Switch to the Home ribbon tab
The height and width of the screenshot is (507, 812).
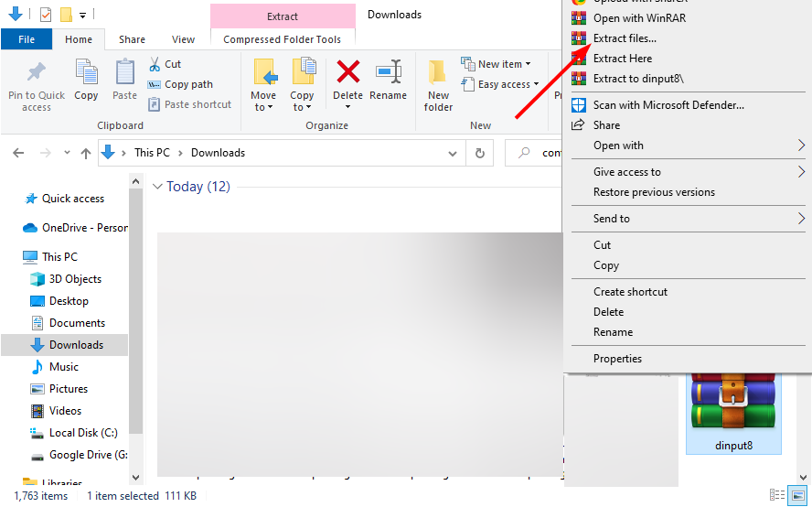click(x=79, y=39)
